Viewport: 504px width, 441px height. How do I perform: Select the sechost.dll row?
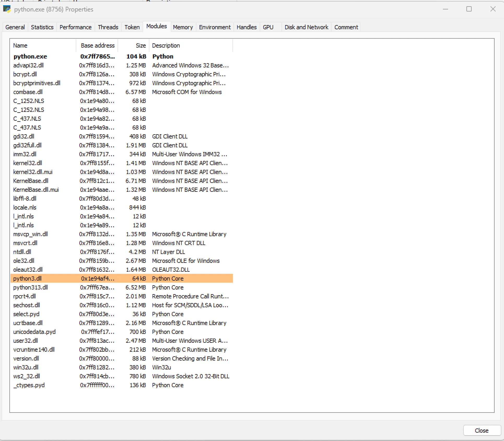coord(122,305)
